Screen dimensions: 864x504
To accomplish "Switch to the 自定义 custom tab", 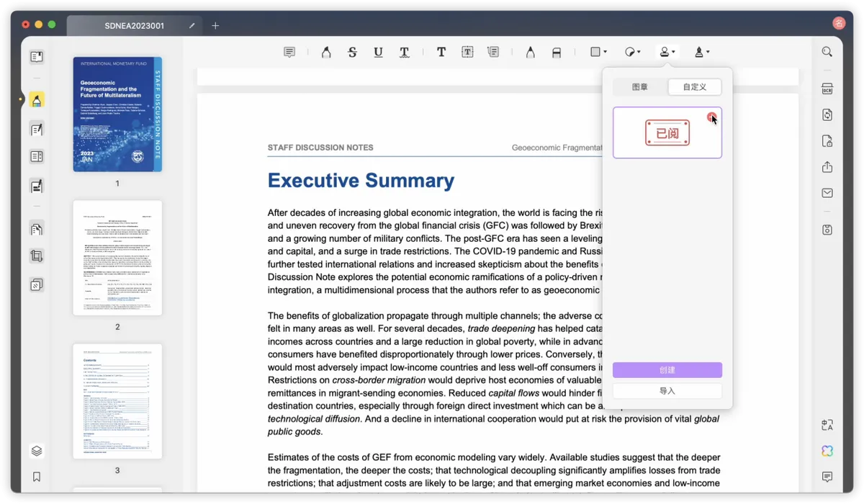I will tap(695, 87).
